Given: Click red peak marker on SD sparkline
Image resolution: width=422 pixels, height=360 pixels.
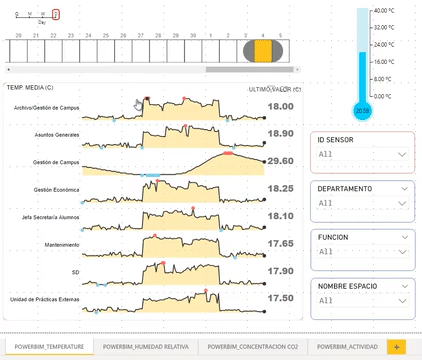Looking at the screenshot, I should [x=163, y=263].
